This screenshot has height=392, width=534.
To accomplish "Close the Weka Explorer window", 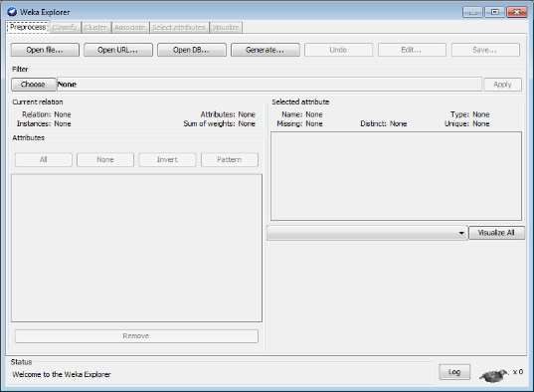I will pos(517,12).
